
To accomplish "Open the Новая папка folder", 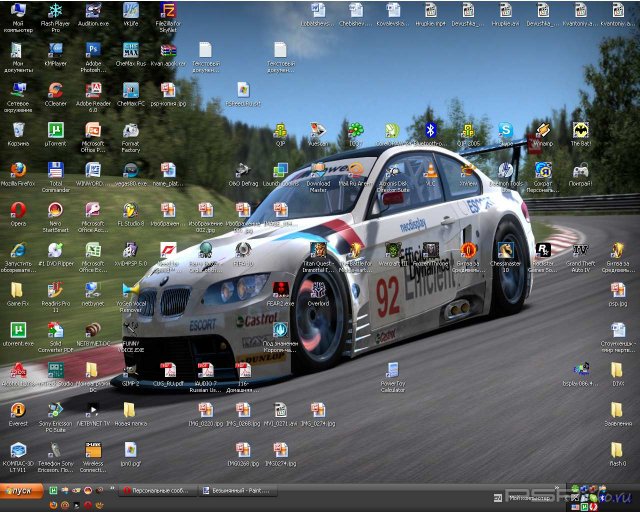I will tap(130, 410).
